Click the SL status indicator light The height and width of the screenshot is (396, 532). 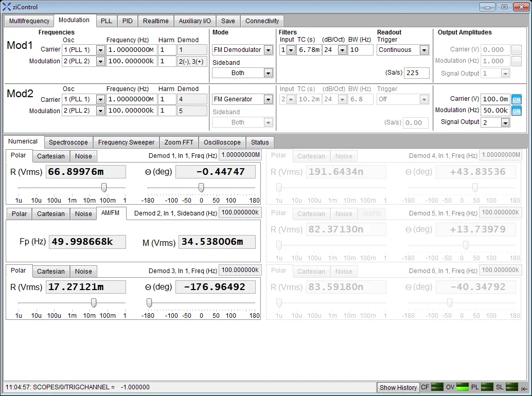[511, 387]
